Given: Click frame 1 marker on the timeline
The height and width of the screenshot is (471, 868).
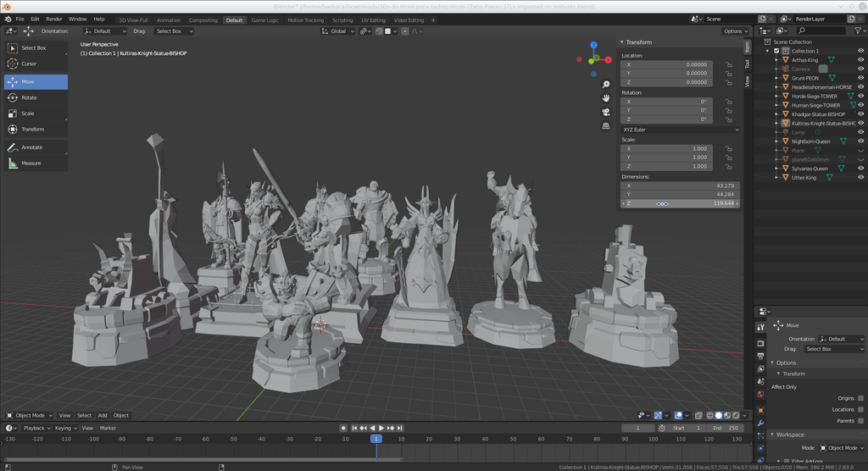Looking at the screenshot, I should point(376,439).
